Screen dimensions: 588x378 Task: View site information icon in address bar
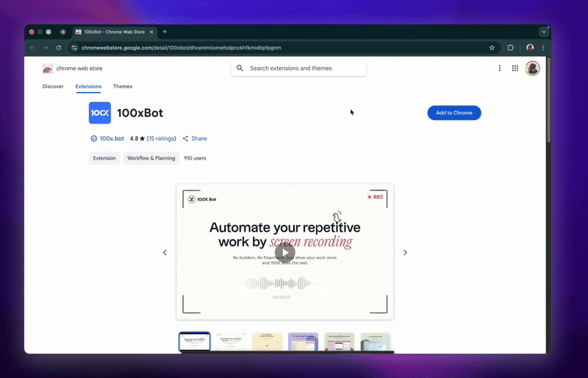click(74, 48)
